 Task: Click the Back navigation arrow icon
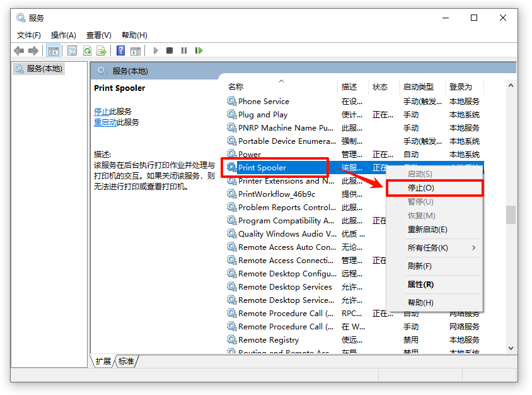[18, 50]
